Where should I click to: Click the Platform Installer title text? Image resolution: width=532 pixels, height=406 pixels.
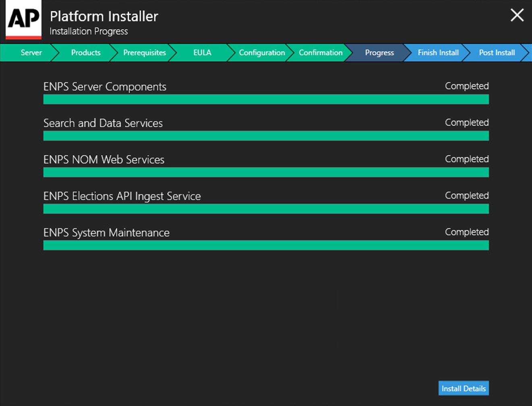pos(104,16)
